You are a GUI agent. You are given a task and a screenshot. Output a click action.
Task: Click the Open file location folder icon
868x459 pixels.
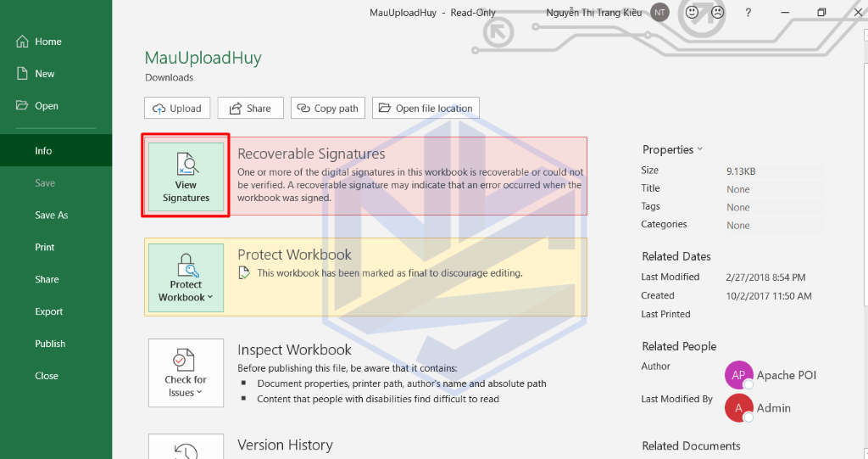point(385,108)
